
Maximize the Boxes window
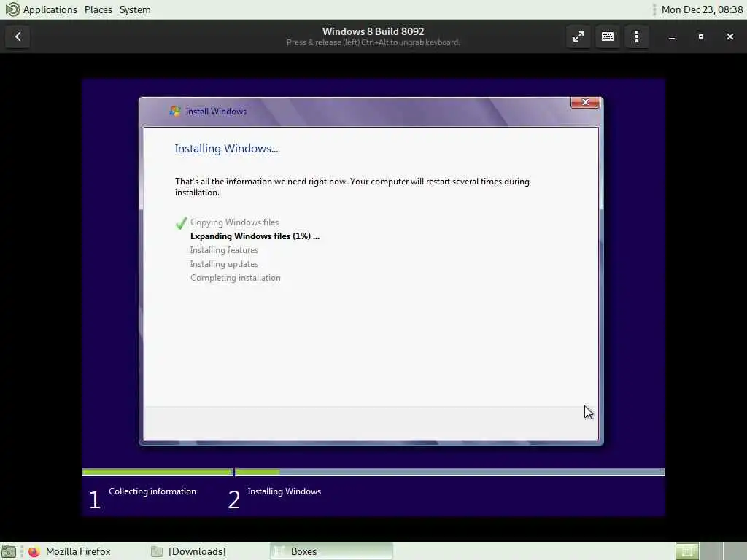tap(701, 36)
